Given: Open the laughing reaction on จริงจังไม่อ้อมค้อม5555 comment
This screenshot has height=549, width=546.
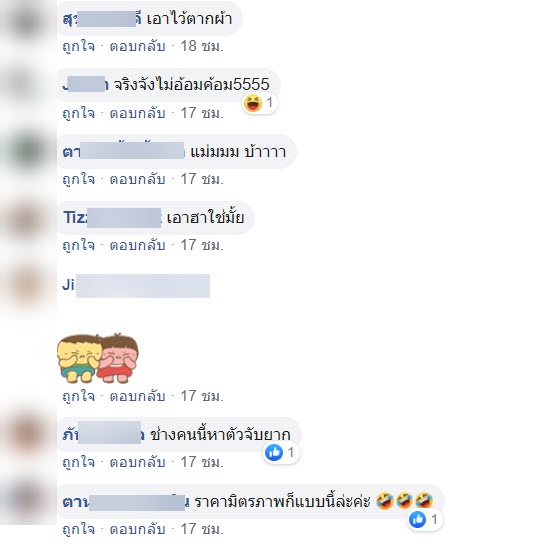Looking at the screenshot, I should pos(260,103).
